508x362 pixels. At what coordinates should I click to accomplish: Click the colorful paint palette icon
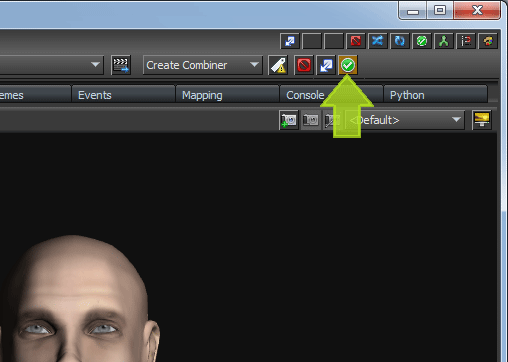tap(488, 41)
